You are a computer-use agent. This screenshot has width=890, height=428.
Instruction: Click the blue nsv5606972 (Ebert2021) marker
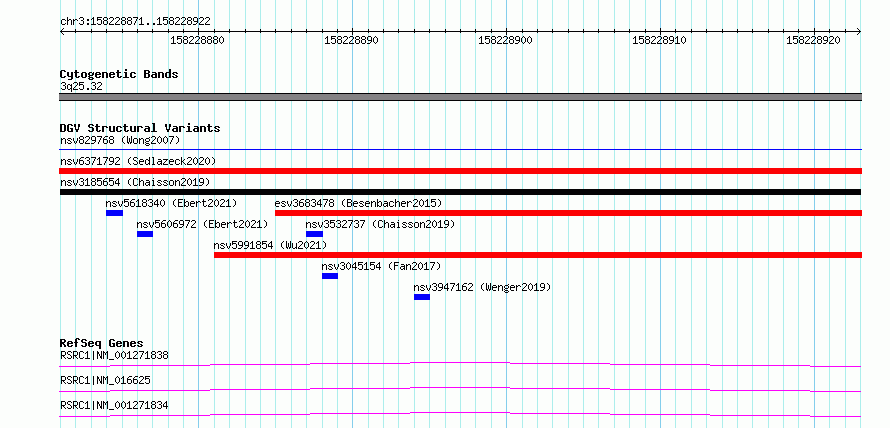[145, 234]
